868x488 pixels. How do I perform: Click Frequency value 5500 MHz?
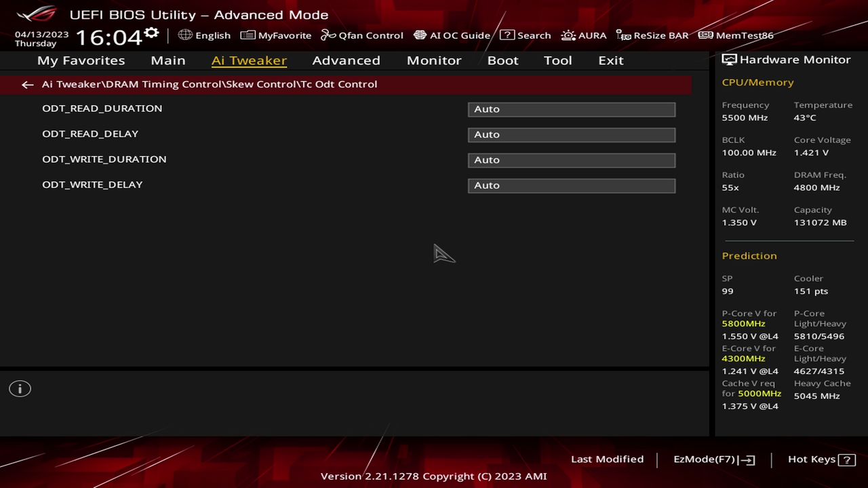coord(745,118)
